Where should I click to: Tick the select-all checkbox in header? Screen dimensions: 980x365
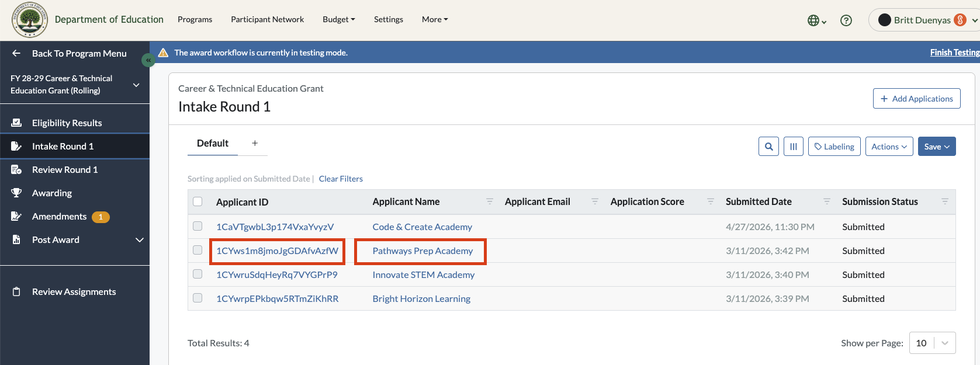[198, 201]
